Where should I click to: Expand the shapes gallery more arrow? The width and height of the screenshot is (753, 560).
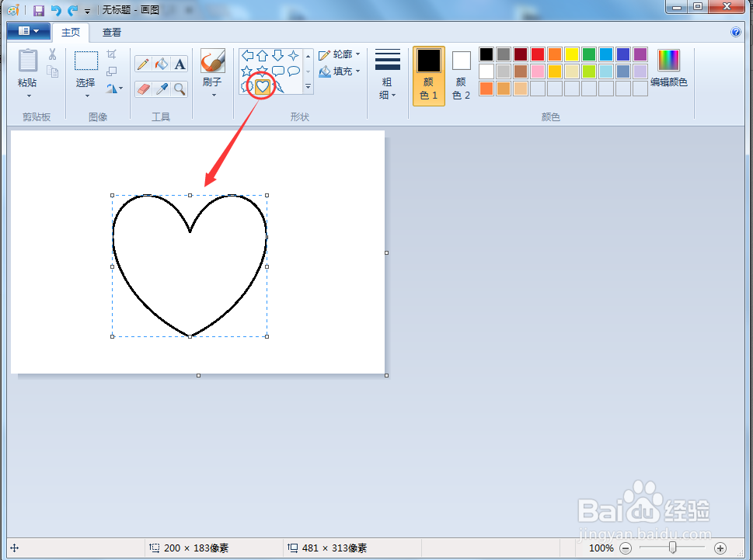point(308,87)
